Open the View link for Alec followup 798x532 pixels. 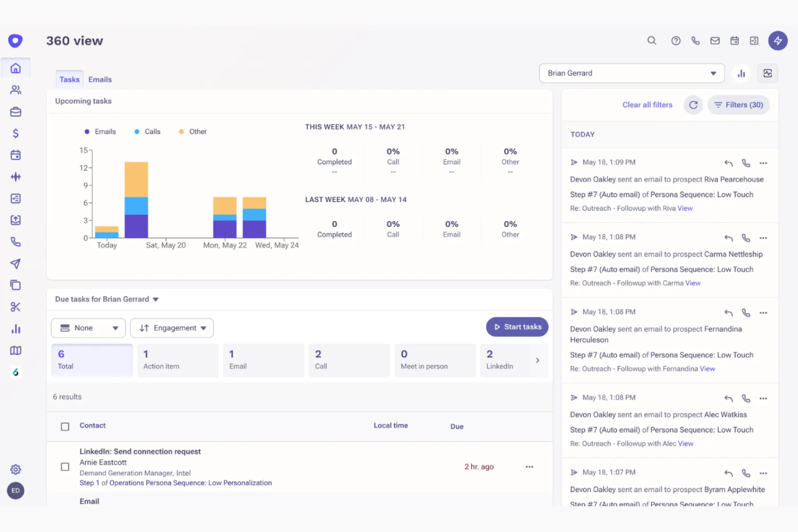686,444
